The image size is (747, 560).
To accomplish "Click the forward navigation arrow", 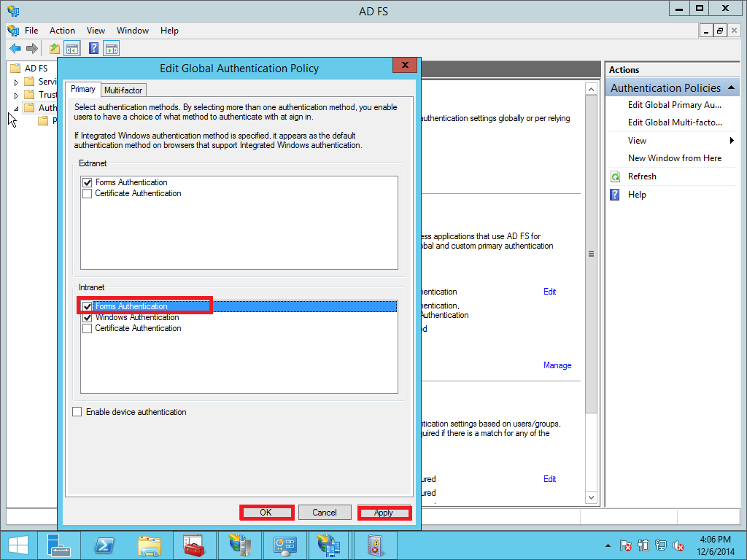I will coord(31,49).
